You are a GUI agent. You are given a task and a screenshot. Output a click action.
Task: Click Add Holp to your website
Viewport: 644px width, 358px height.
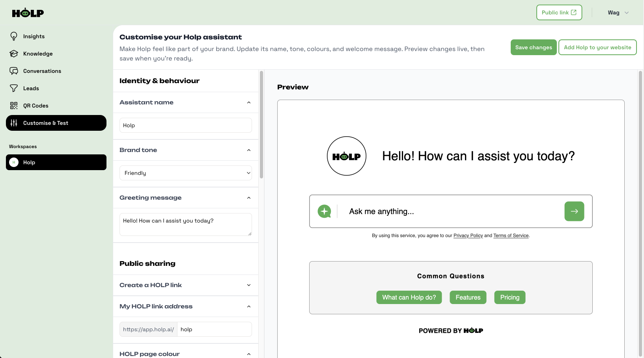pyautogui.click(x=597, y=47)
